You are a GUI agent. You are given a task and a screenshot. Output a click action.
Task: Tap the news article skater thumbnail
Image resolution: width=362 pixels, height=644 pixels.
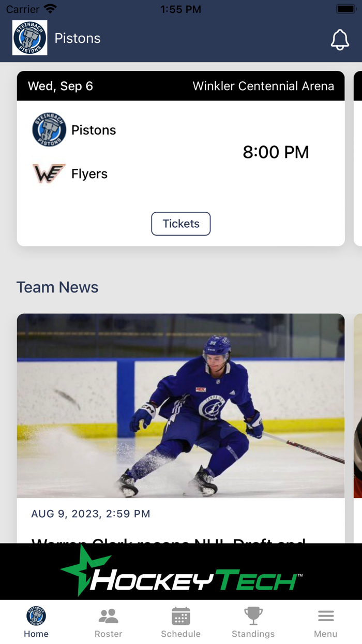[x=180, y=405]
